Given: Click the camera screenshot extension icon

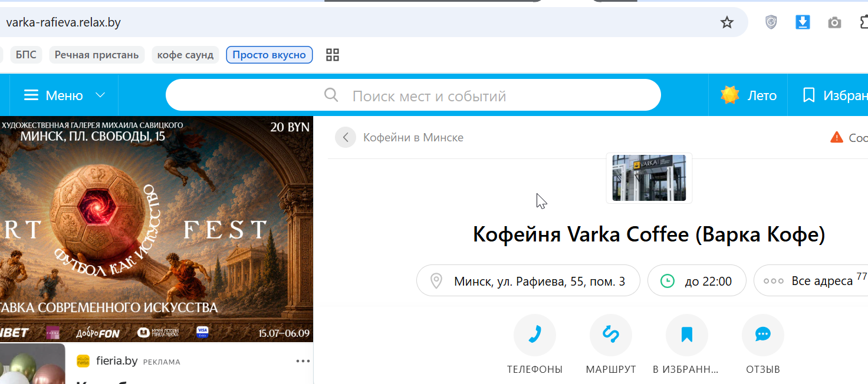Looking at the screenshot, I should tap(834, 23).
